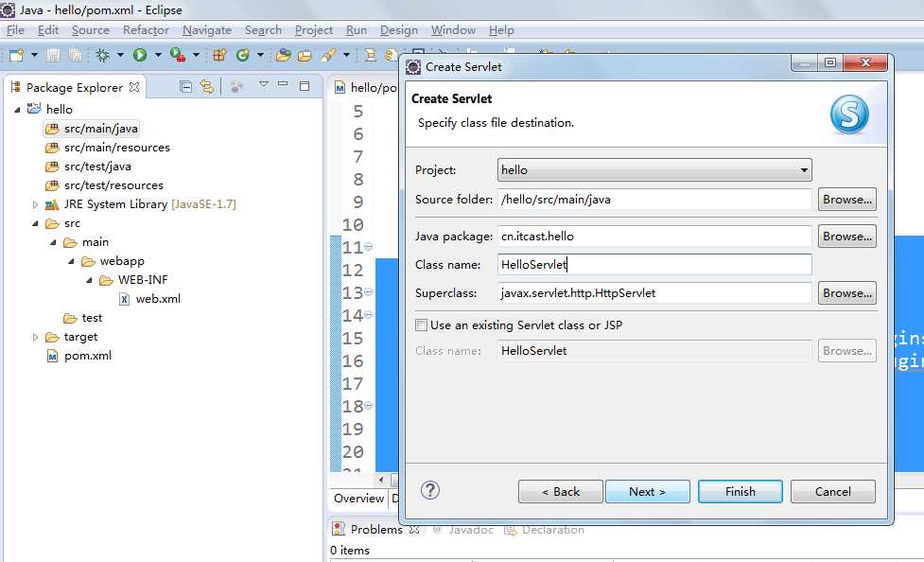
Task: Open Package Explorer view menu triangle
Action: [264, 85]
